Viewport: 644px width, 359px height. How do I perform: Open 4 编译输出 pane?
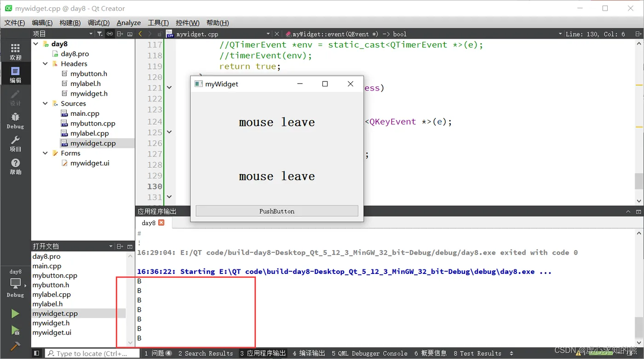tap(309, 353)
